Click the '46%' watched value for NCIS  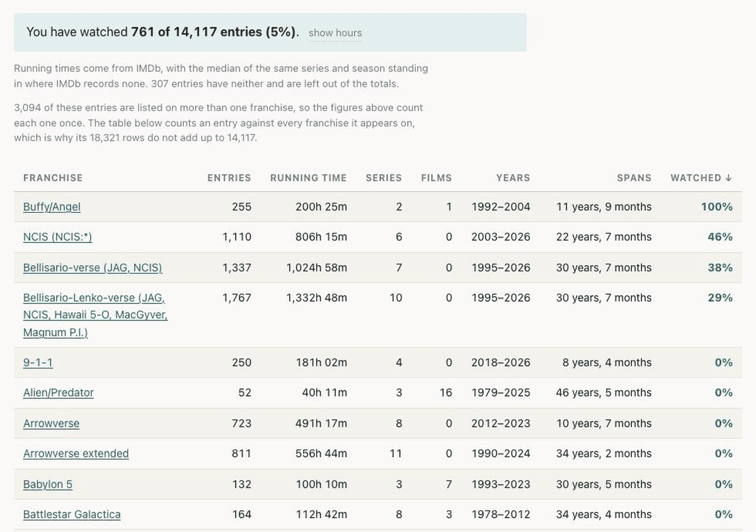720,237
